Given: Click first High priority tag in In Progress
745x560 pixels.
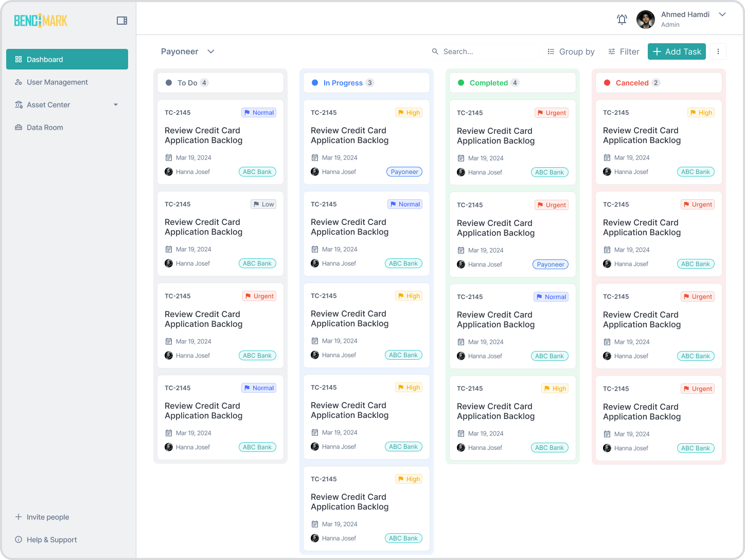Looking at the screenshot, I should [x=409, y=113].
